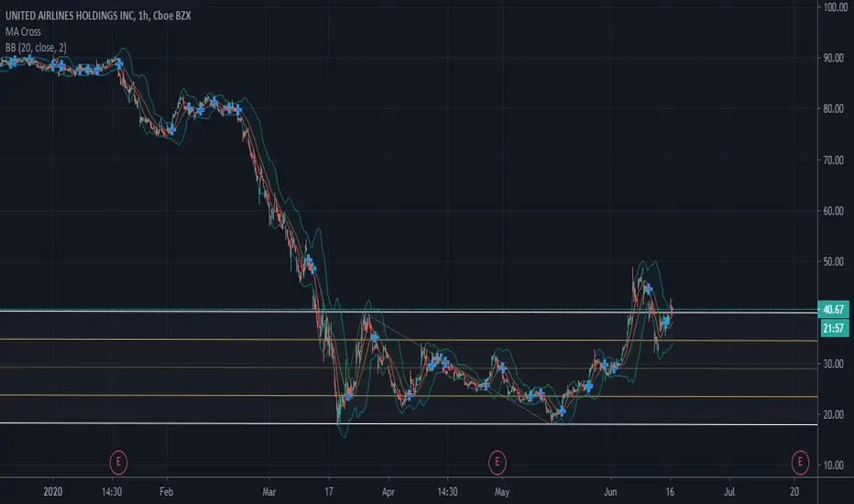Click the May label on the time axis
The width and height of the screenshot is (854, 504).
(x=501, y=491)
